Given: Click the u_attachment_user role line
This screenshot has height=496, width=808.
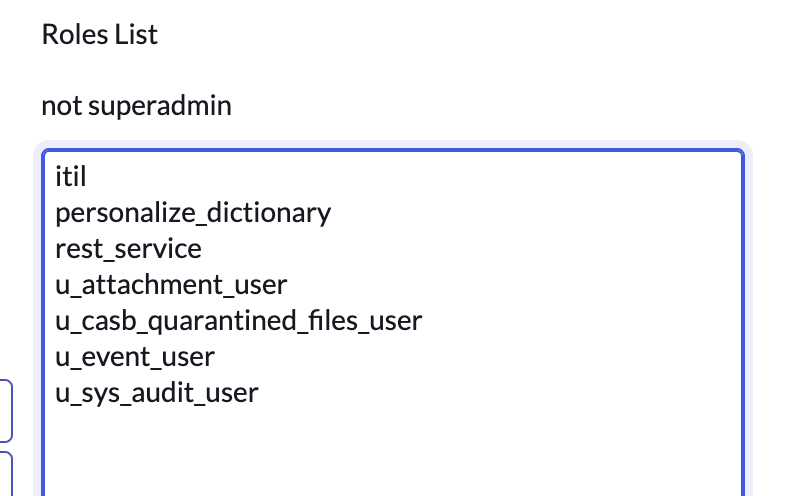Looking at the screenshot, I should pos(171,285).
